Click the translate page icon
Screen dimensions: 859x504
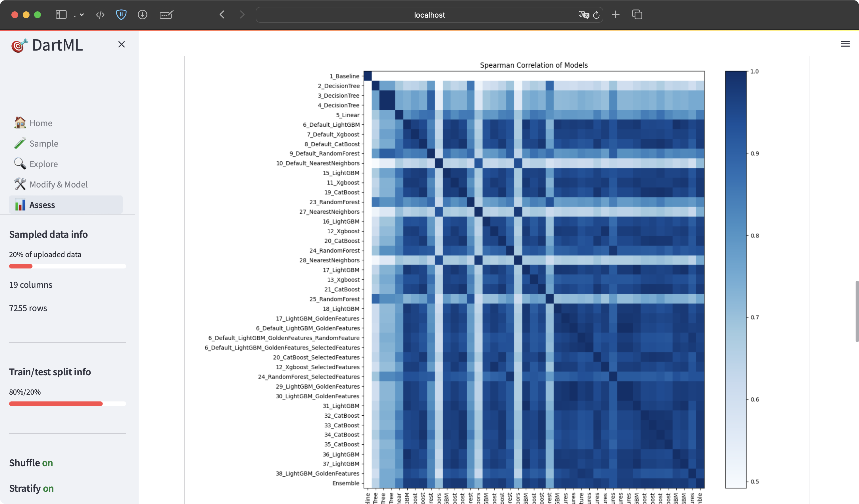(x=583, y=15)
